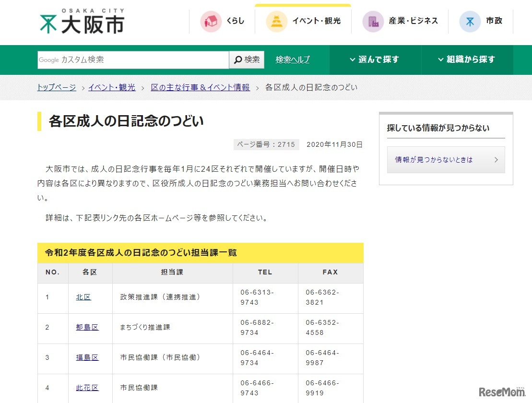Open the 此花区 ward link
This screenshot has height=403, width=532.
point(87,388)
